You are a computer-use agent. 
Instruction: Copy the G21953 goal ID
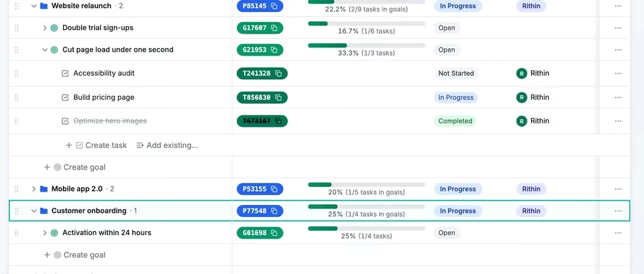274,50
